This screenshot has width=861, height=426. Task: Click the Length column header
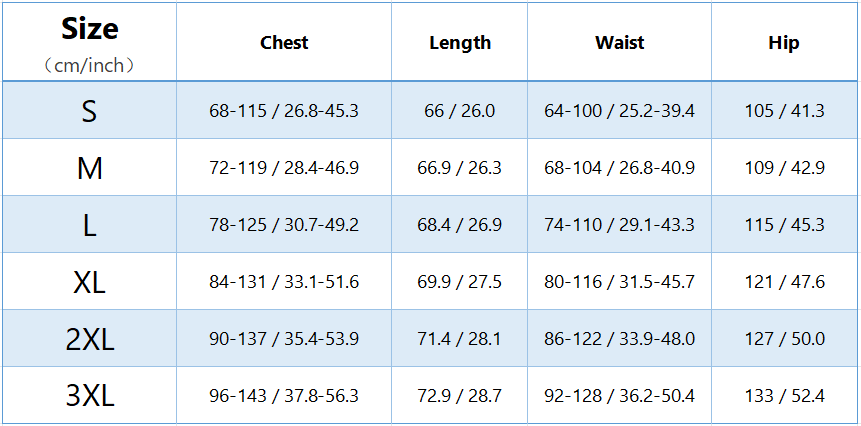[460, 43]
